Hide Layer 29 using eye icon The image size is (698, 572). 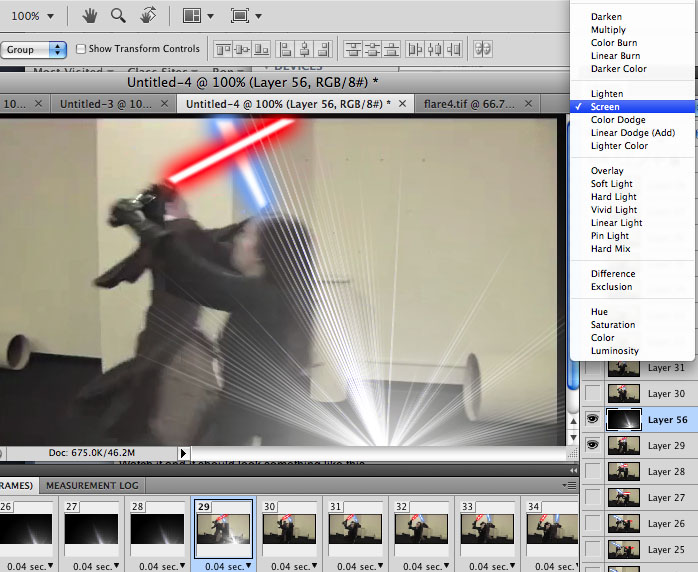pos(592,445)
